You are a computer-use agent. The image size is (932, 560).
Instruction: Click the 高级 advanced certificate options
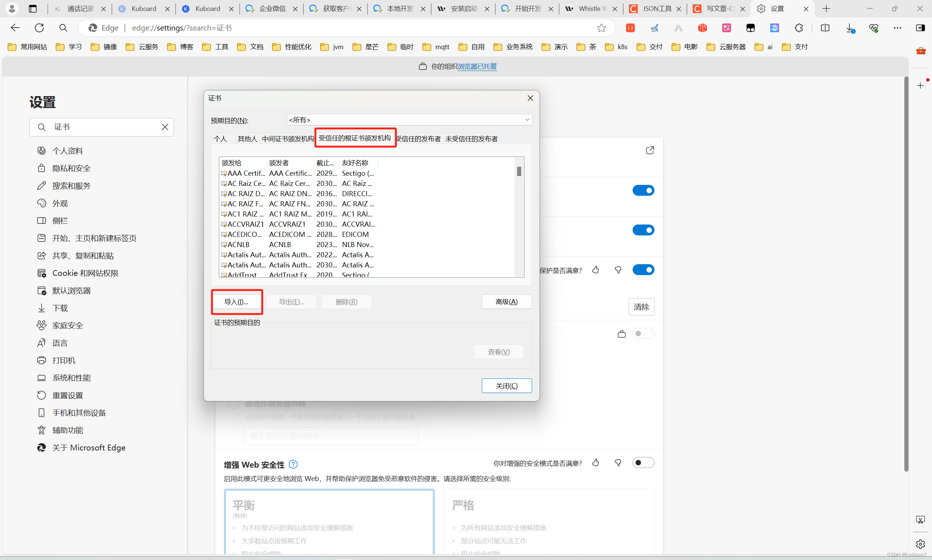tap(507, 302)
